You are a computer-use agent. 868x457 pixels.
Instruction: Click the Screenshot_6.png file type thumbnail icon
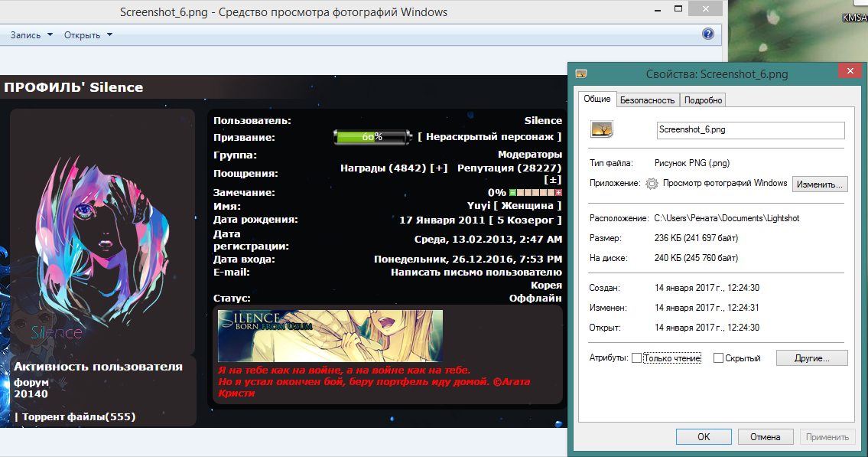(x=602, y=129)
